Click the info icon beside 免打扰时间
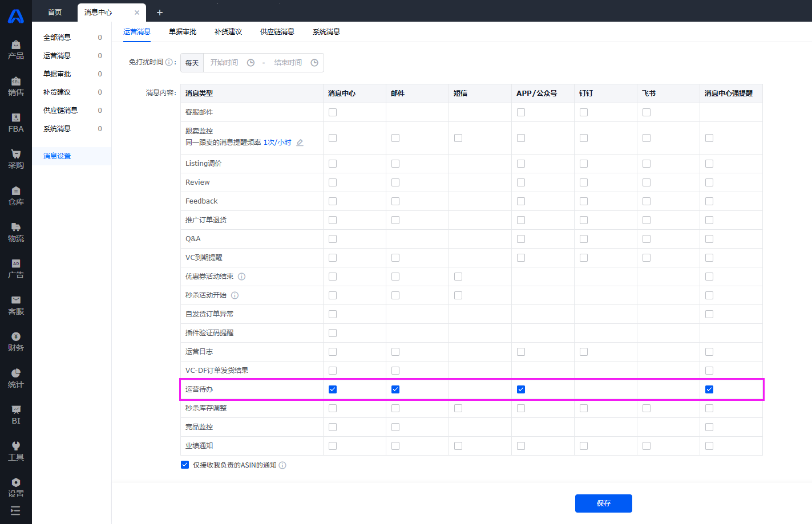Viewport: 812px width, 524px height. tap(169, 62)
